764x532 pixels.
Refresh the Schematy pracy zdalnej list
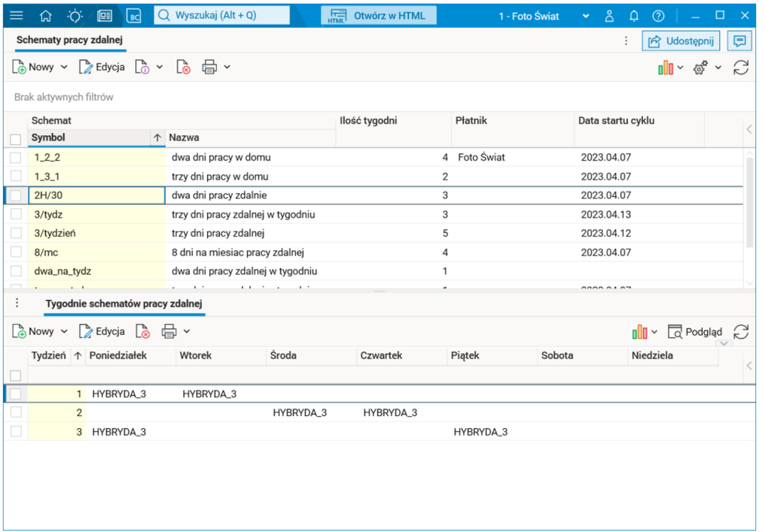pos(741,68)
